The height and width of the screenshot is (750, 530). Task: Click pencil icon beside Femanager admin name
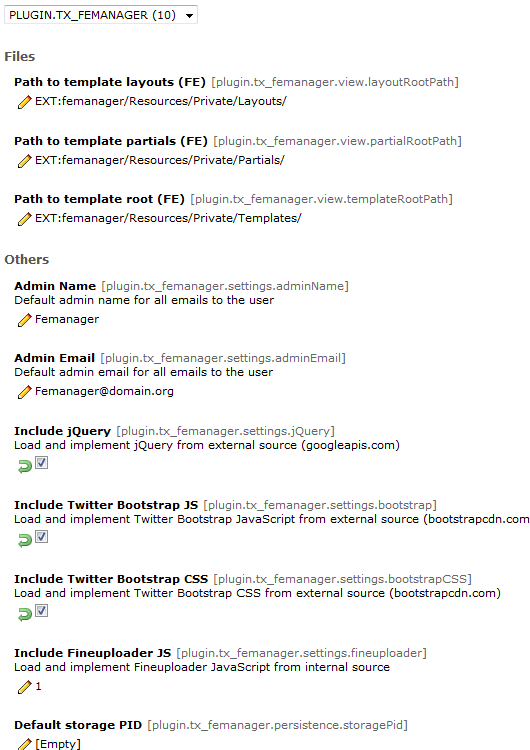click(x=24, y=320)
